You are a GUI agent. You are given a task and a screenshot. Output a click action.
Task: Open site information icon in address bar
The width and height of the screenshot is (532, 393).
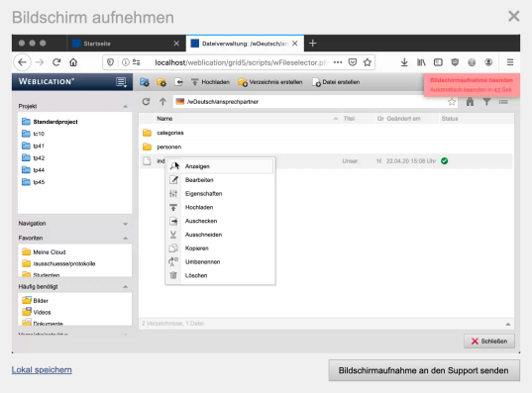(125, 62)
